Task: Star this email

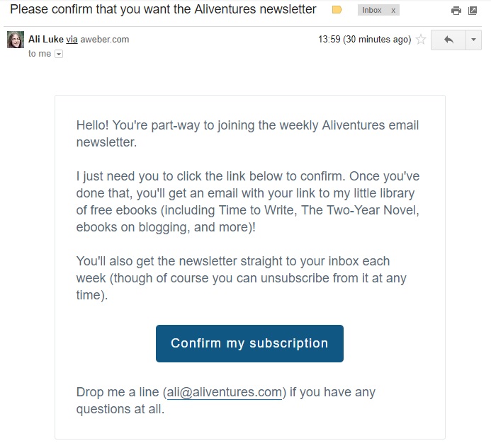Action: click(x=421, y=40)
